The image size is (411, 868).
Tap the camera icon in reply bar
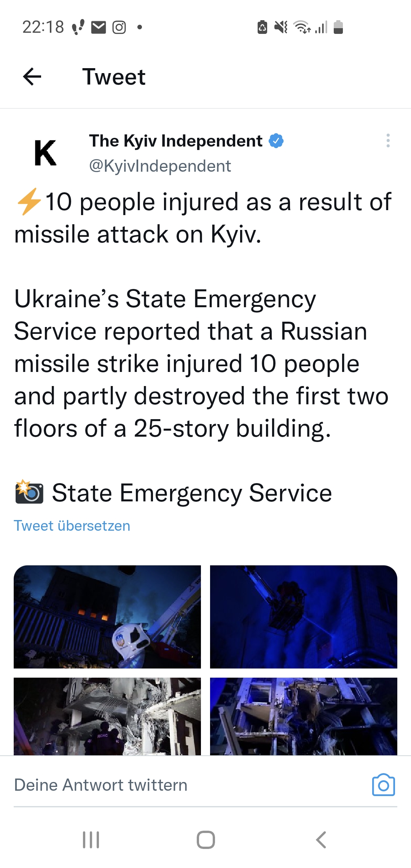tap(383, 785)
